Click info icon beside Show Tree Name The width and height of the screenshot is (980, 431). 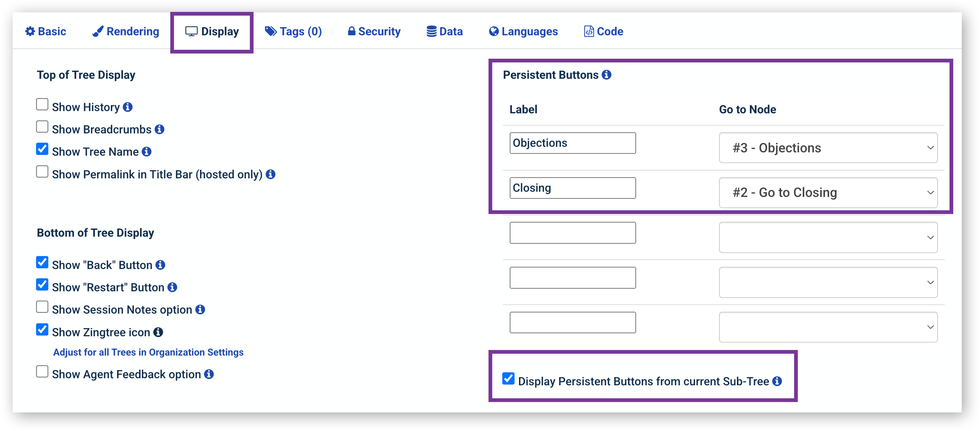(146, 152)
